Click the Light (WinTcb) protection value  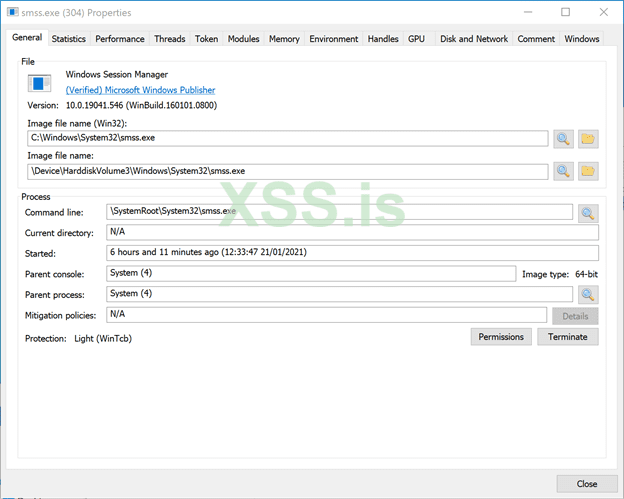pos(103,339)
